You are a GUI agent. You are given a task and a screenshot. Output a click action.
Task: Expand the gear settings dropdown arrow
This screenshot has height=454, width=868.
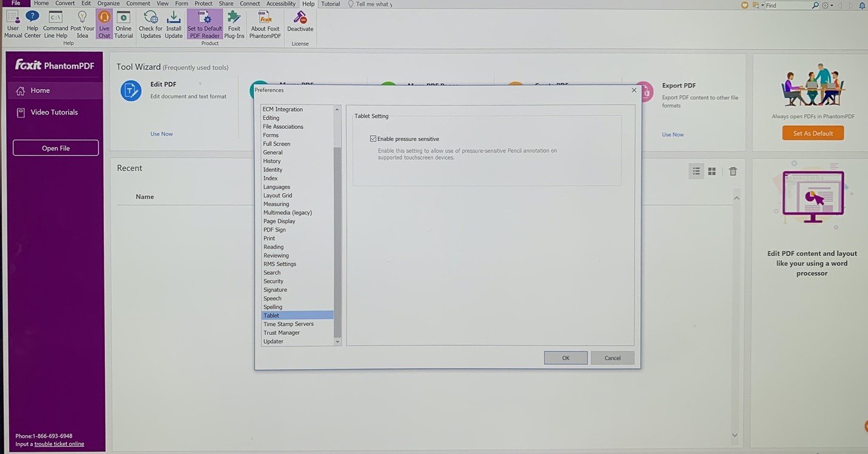click(832, 5)
